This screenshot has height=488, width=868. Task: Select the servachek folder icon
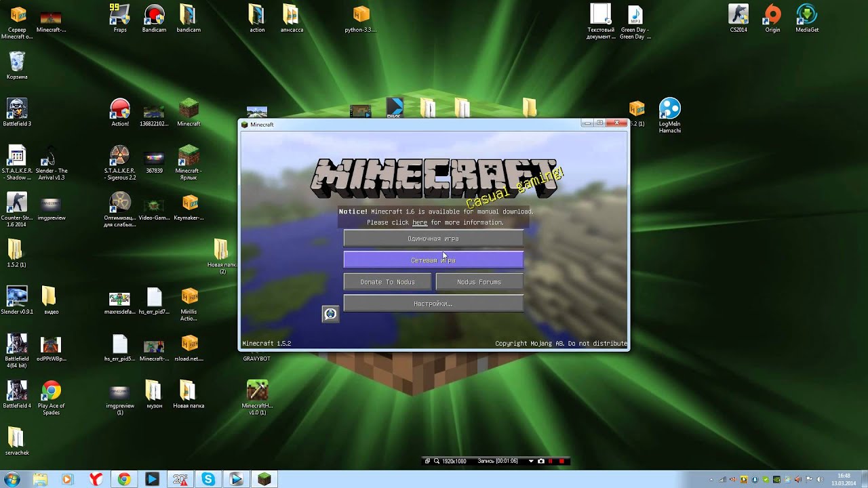[x=17, y=441]
